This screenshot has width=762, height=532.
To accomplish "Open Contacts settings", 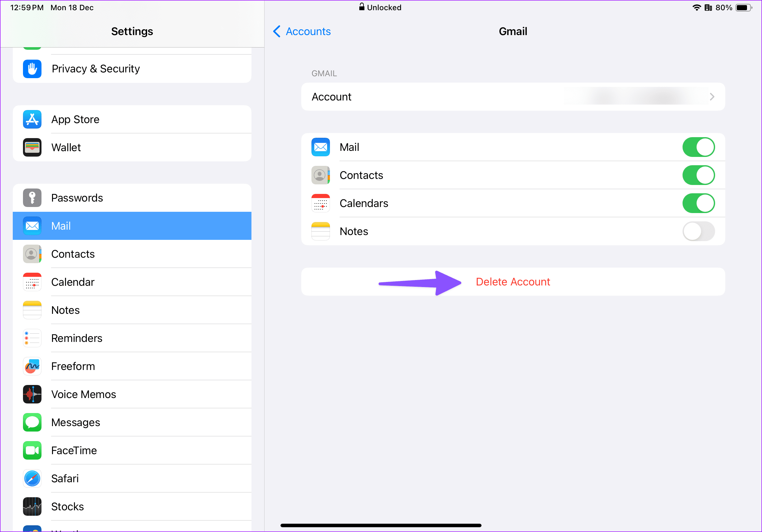I will point(73,254).
